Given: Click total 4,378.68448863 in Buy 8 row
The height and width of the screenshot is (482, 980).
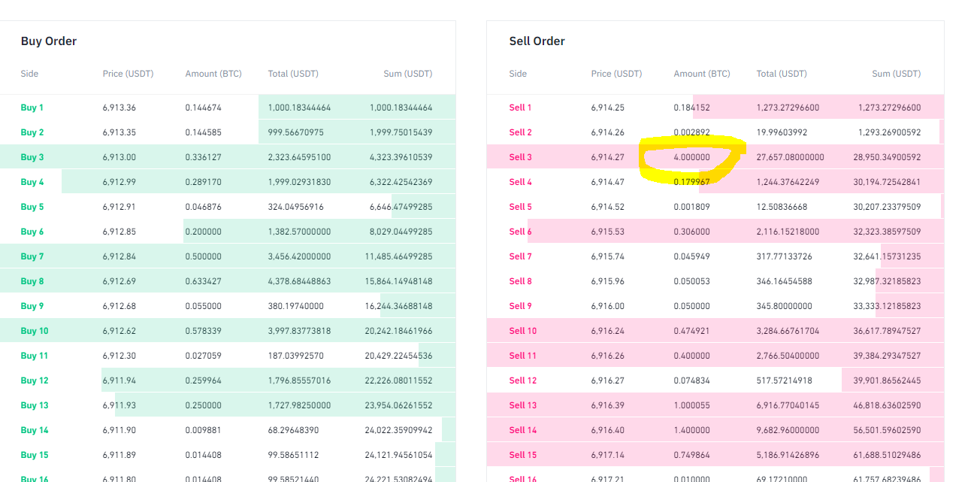Looking at the screenshot, I should 299,281.
